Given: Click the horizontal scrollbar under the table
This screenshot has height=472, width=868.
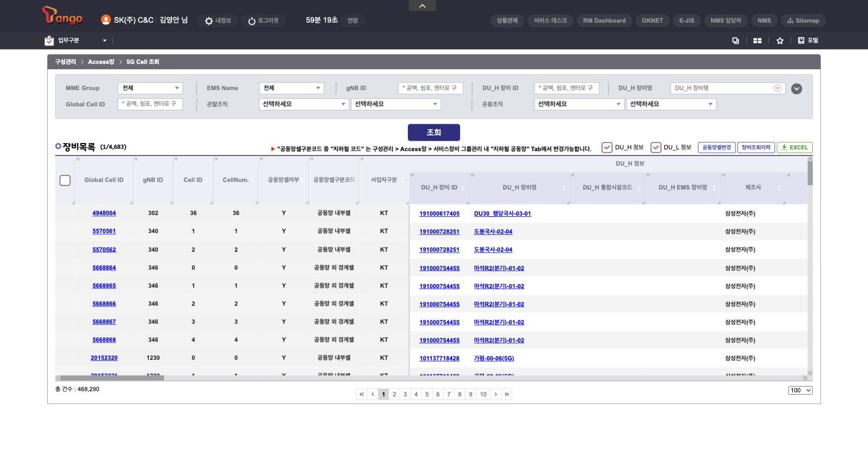Looking at the screenshot, I should click(x=112, y=378).
